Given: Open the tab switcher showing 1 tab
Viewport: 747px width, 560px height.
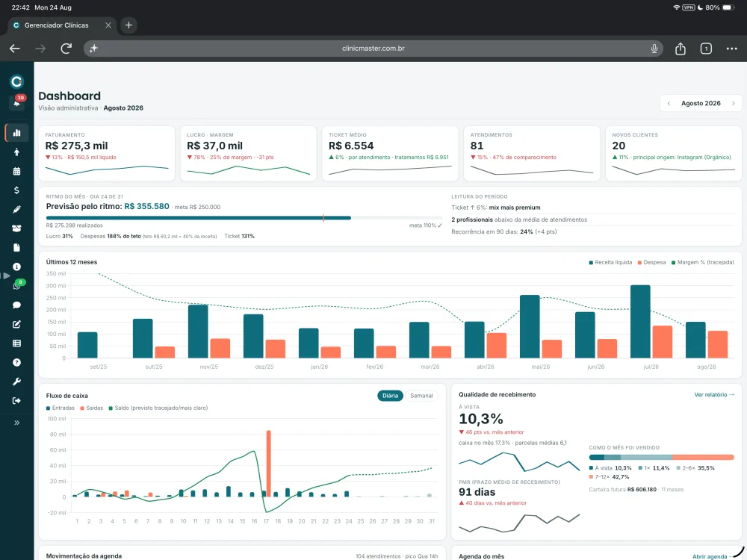Looking at the screenshot, I should click(706, 48).
